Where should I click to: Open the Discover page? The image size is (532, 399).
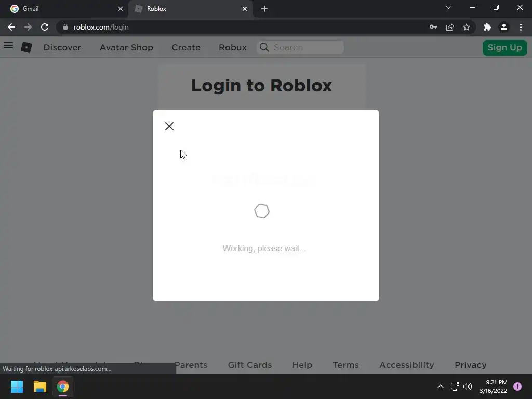coord(62,47)
